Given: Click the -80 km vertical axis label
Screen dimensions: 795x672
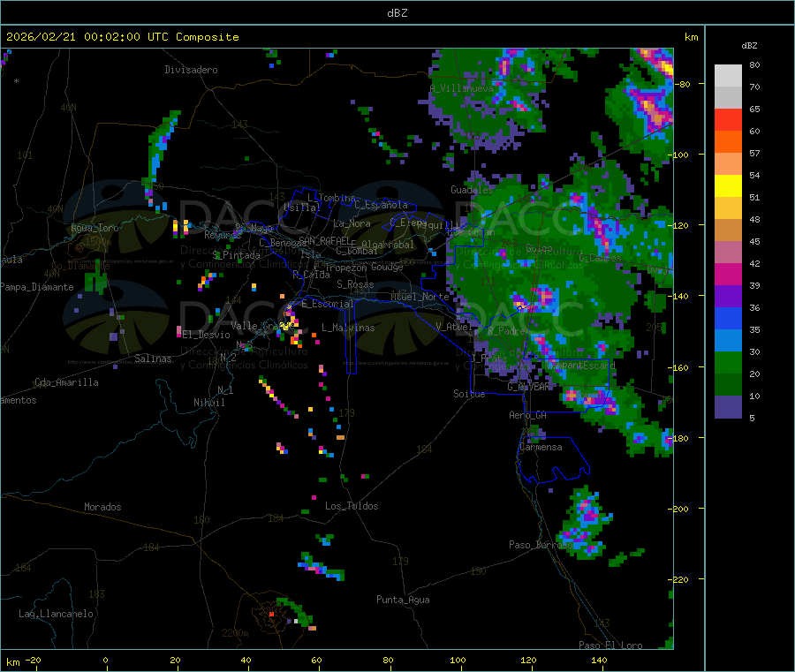Looking at the screenshot, I should [682, 84].
